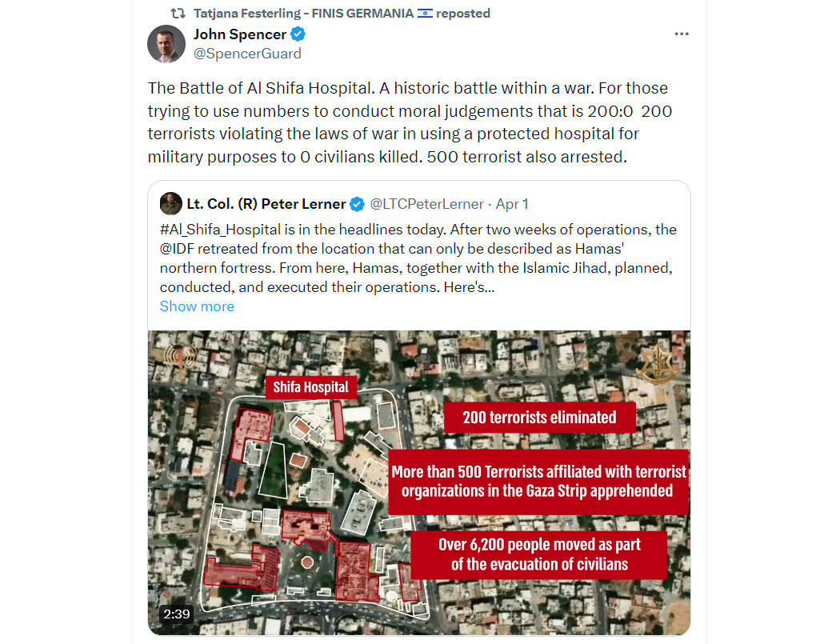Click the golden antenna logo on the video
This screenshot has height=644, width=840.
pyautogui.click(x=180, y=358)
